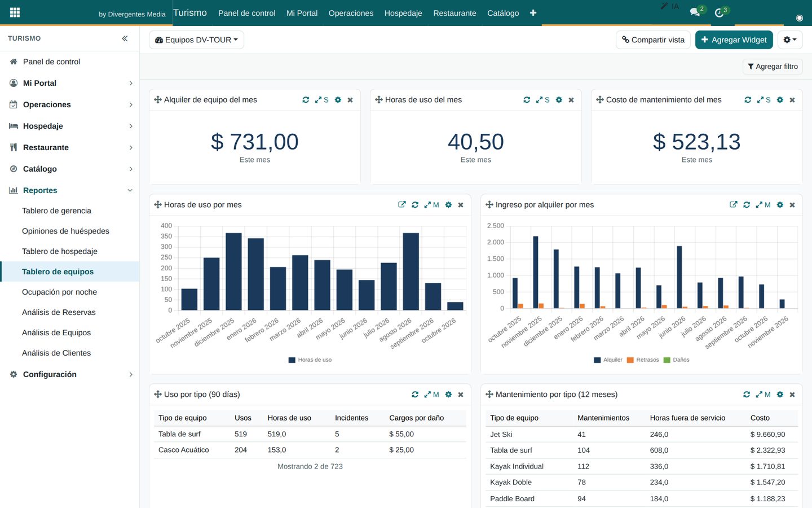The width and height of the screenshot is (812, 508).
Task: Open Horas de uso por mes in external view
Action: pyautogui.click(x=402, y=205)
